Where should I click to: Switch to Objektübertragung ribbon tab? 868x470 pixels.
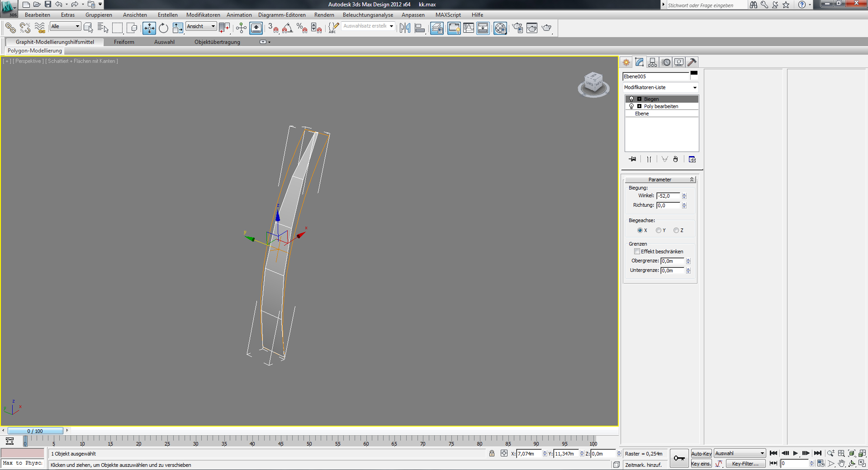point(217,42)
